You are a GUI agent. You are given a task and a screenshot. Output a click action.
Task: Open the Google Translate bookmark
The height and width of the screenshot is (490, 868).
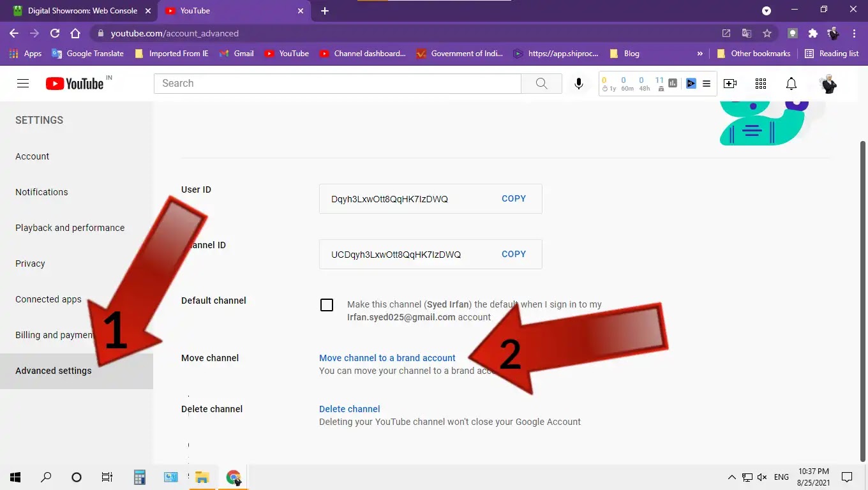[88, 54]
